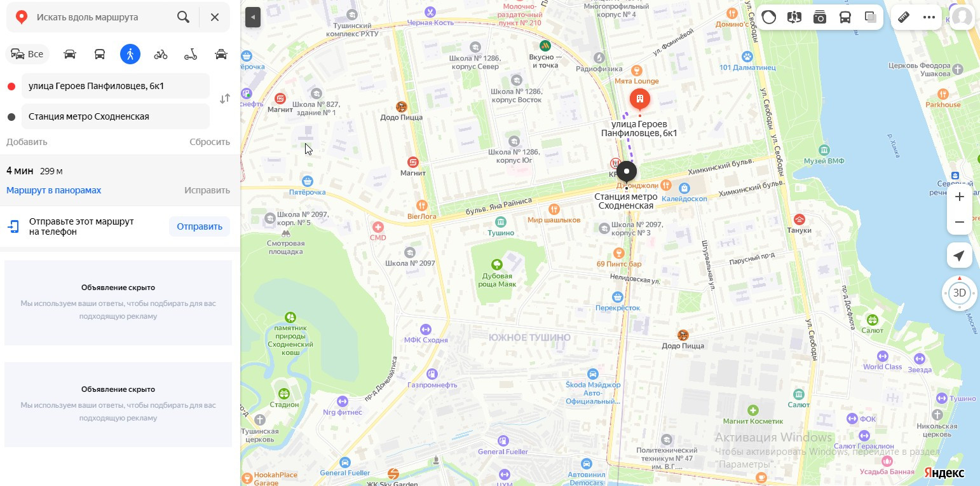Toggle the public transport layer on the map
This screenshot has height=486, width=980.
(845, 17)
